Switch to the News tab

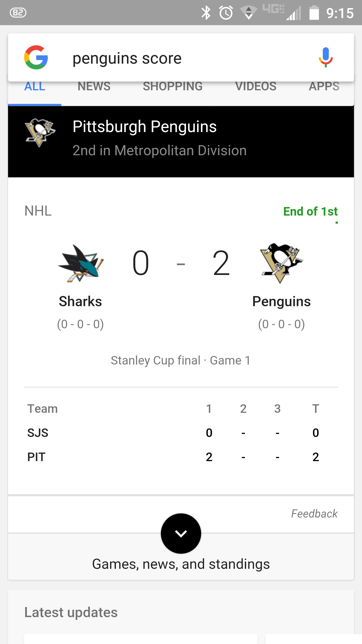point(94,86)
